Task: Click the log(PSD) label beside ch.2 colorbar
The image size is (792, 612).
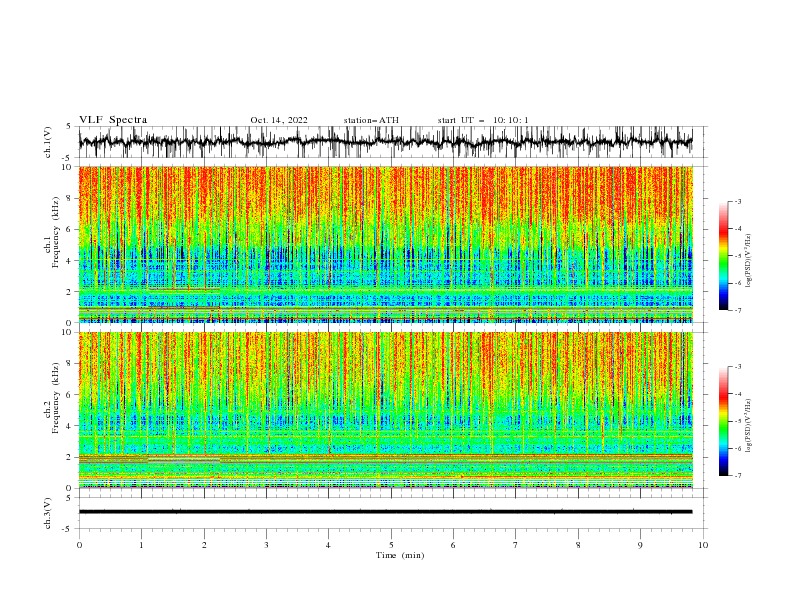Action: pyautogui.click(x=749, y=426)
